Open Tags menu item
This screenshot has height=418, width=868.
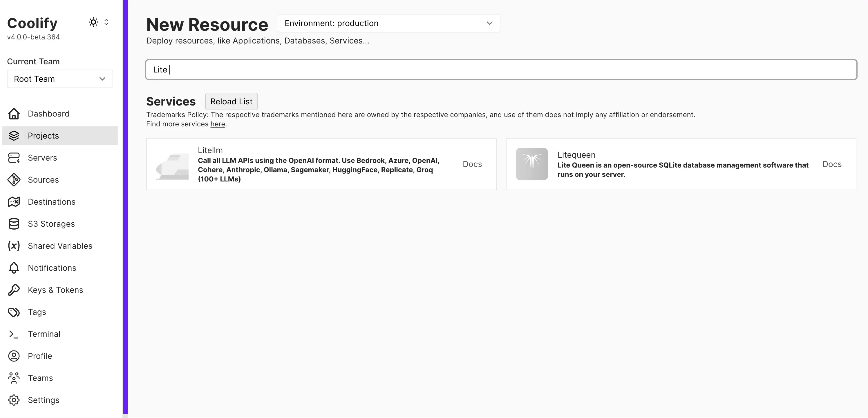click(60, 312)
